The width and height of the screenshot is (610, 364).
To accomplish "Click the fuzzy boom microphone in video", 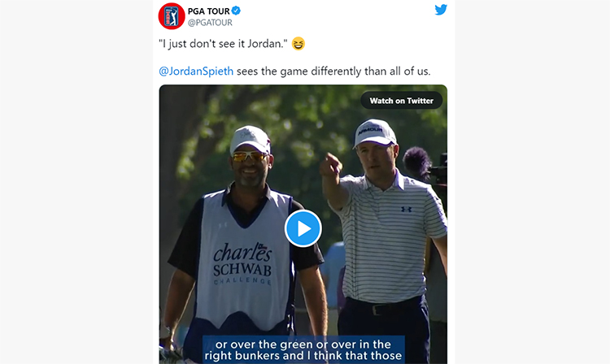I will (x=416, y=162).
